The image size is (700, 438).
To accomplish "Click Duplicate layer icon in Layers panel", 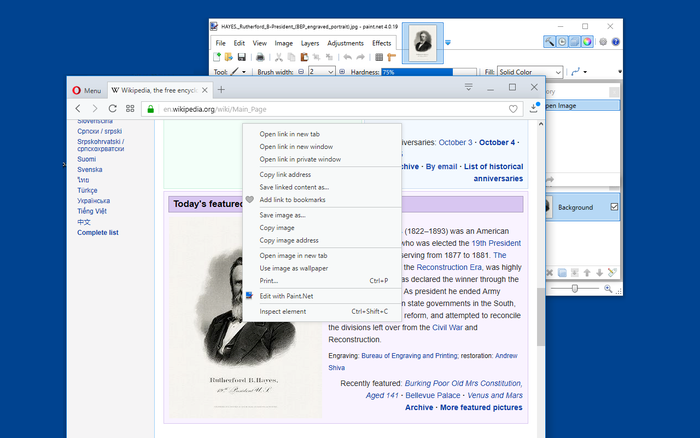I will point(562,272).
